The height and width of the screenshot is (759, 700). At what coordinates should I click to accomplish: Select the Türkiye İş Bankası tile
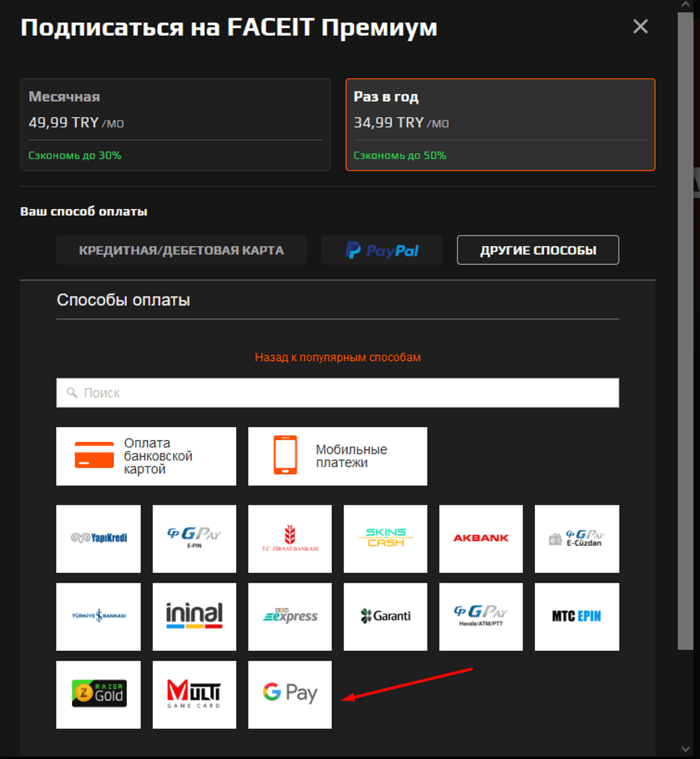(98, 616)
